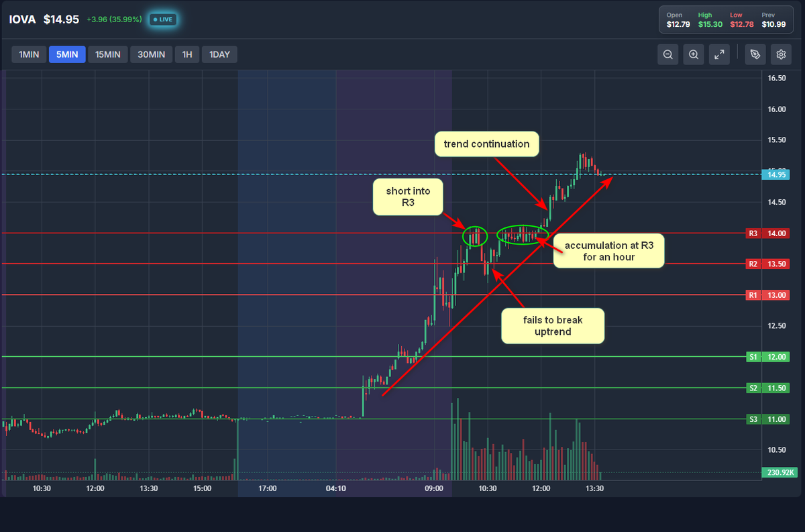Zoom out the chart with minus magnifier
The height and width of the screenshot is (532, 805).
(668, 55)
